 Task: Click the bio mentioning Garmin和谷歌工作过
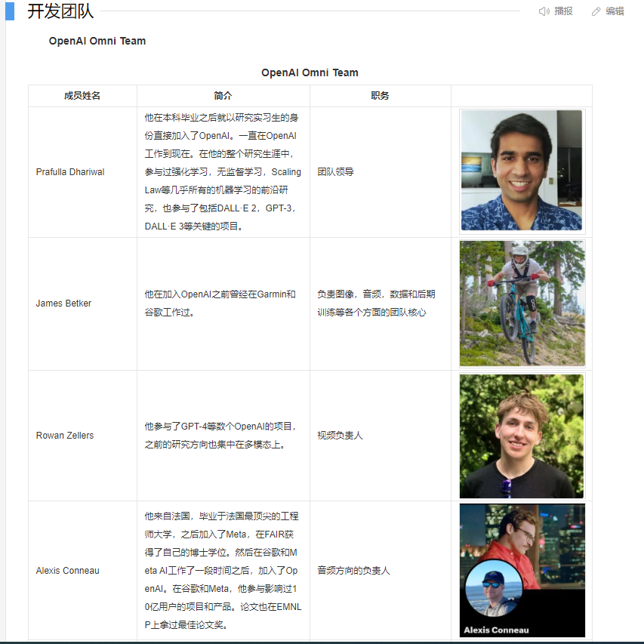[220, 303]
